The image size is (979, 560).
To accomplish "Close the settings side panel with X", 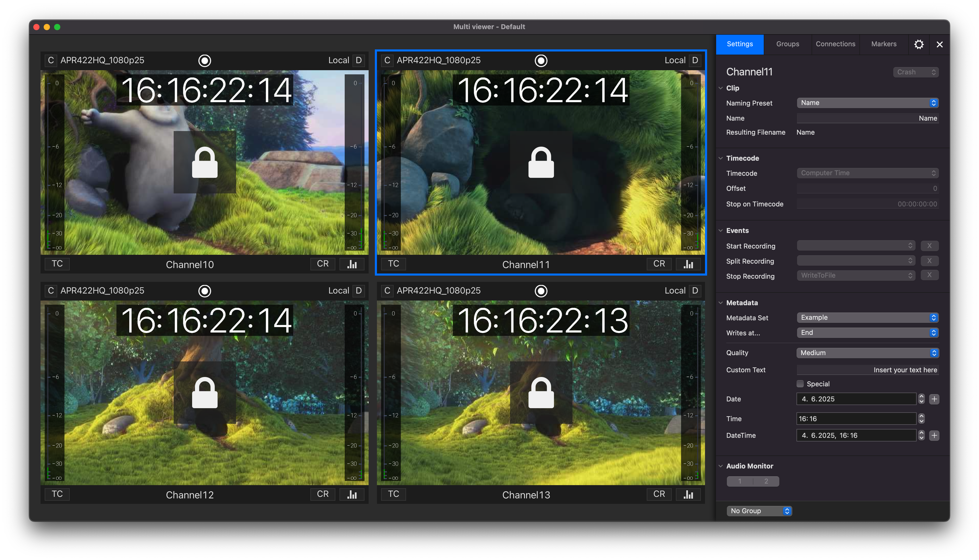I will tap(939, 44).
